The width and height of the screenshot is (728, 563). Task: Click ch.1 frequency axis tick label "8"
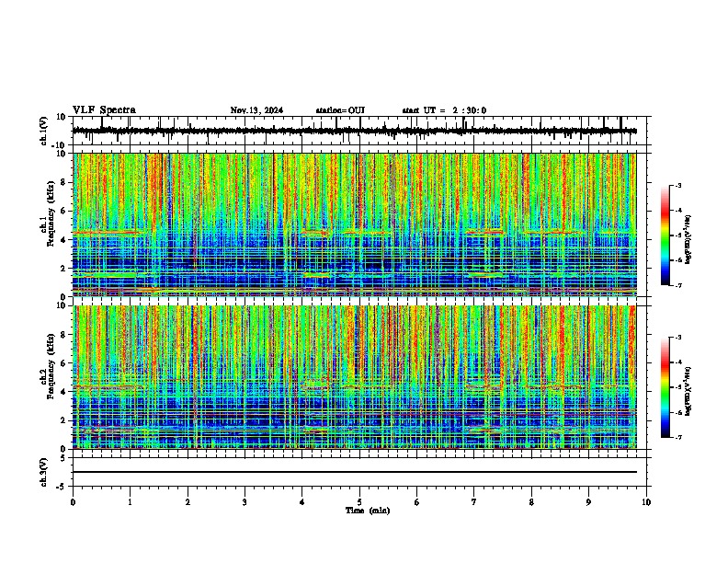coord(64,182)
